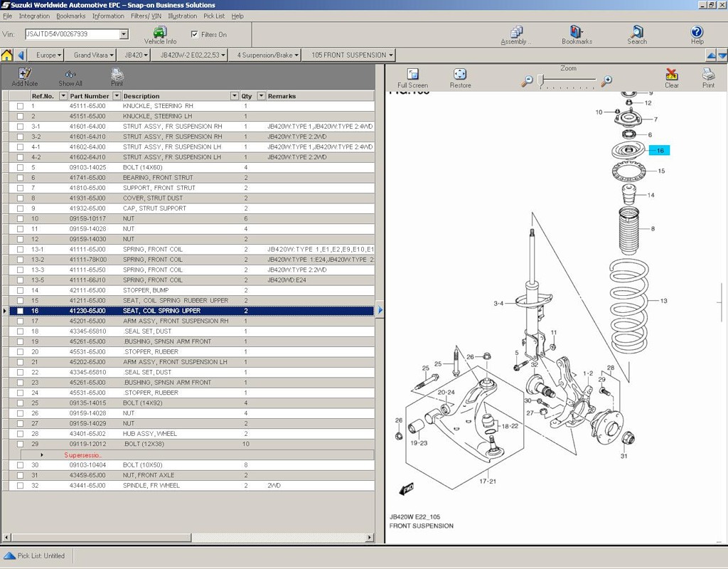
Task: Open Qty column filter dropdown
Action: pos(261,96)
